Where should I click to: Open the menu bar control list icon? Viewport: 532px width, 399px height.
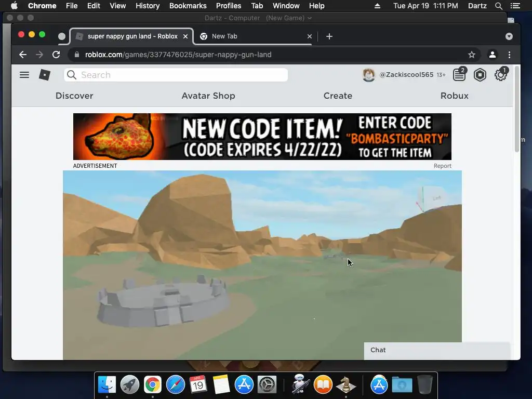click(515, 6)
